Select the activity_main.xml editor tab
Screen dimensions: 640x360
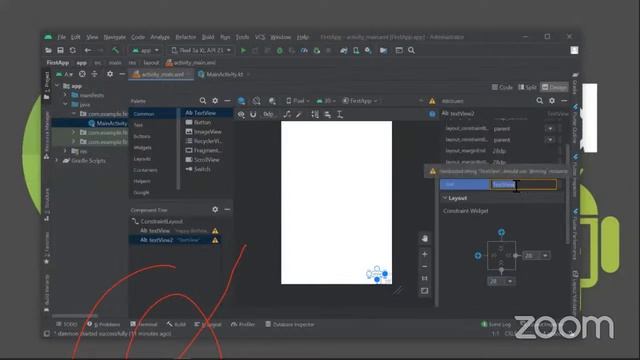[162, 74]
